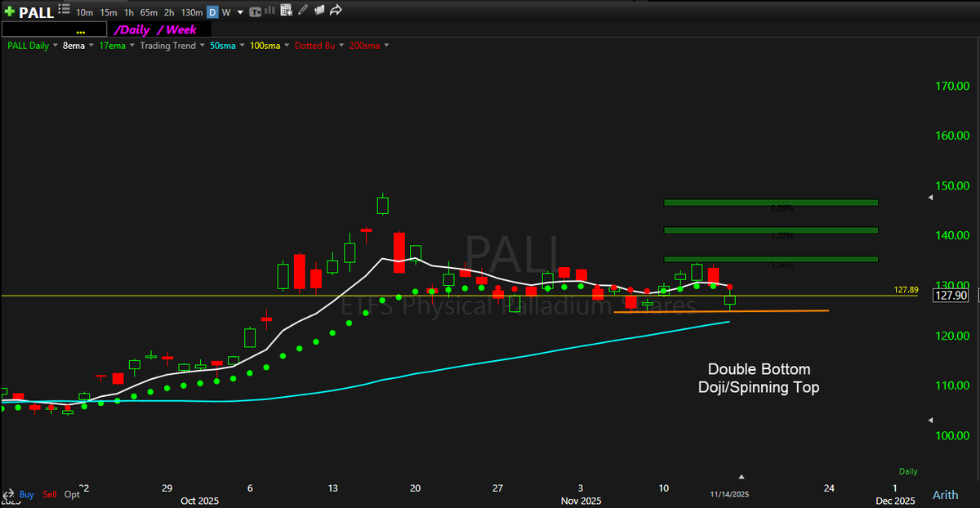
Task: Open the 50sma settings dropdown
Action: point(241,45)
